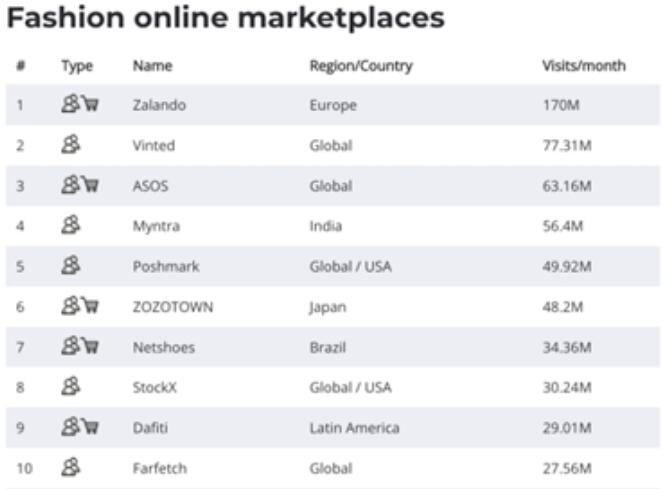
Task: Click the Type column header
Action: pyautogui.click(x=77, y=66)
